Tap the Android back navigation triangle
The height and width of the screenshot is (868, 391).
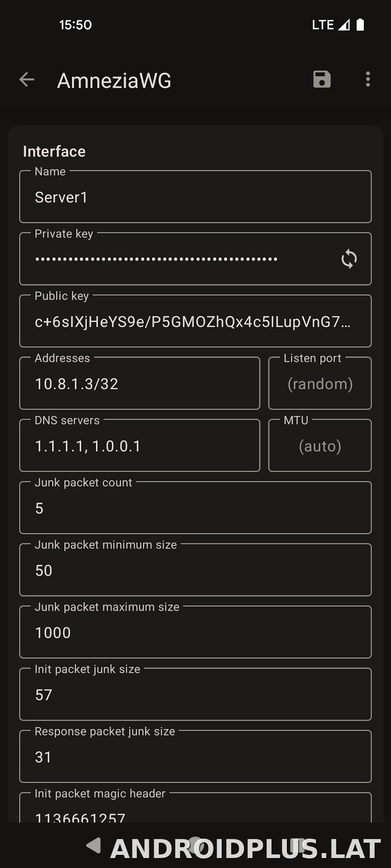pos(94,845)
